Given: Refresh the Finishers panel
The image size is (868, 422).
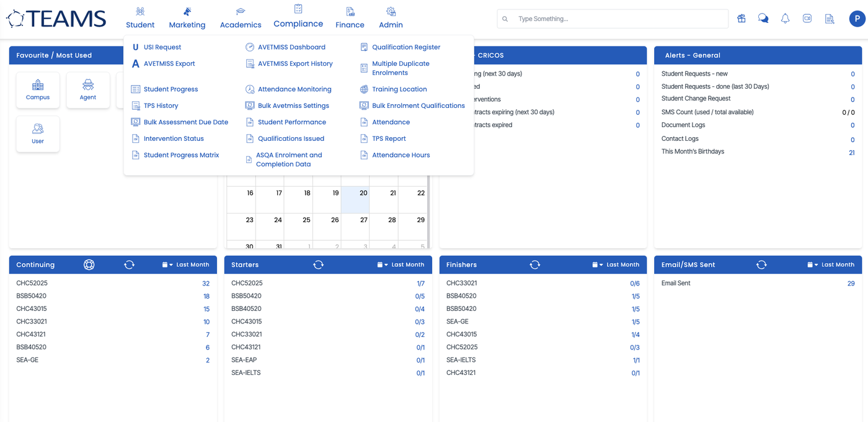Looking at the screenshot, I should point(534,265).
